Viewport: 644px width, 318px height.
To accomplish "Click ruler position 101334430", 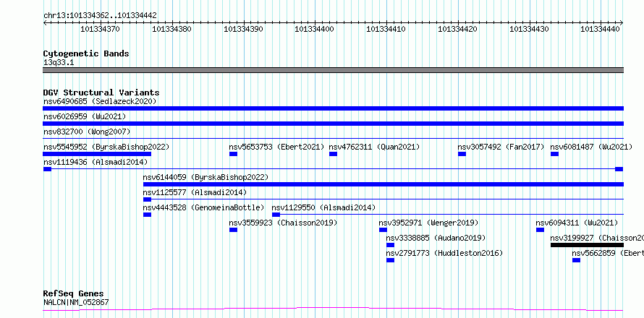I will click(x=529, y=29).
